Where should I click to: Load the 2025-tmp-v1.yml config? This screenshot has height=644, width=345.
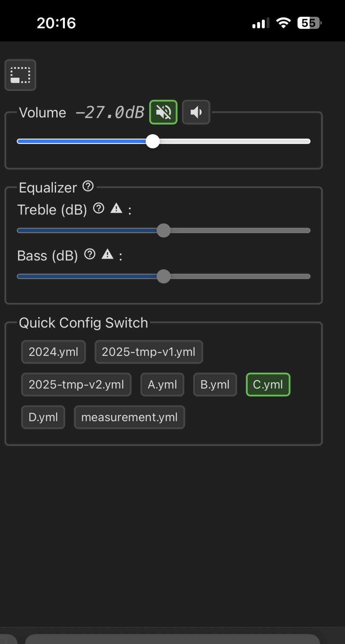[x=149, y=352]
